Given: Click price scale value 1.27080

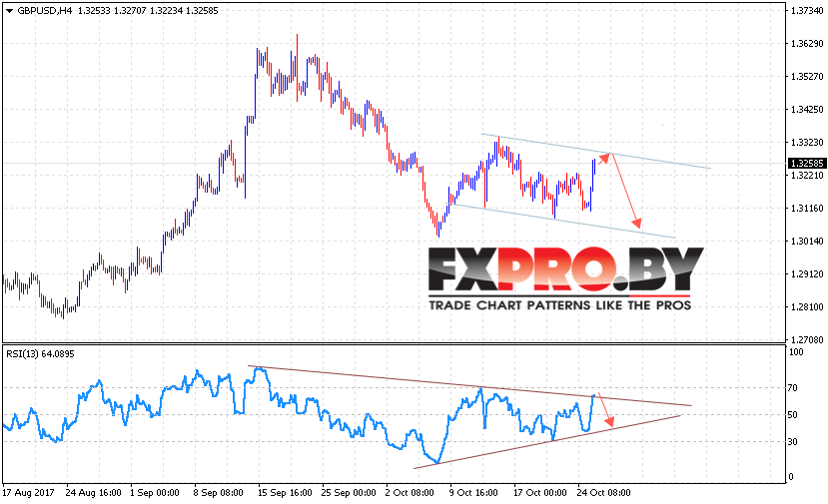Looking at the screenshot, I should click(x=807, y=339).
